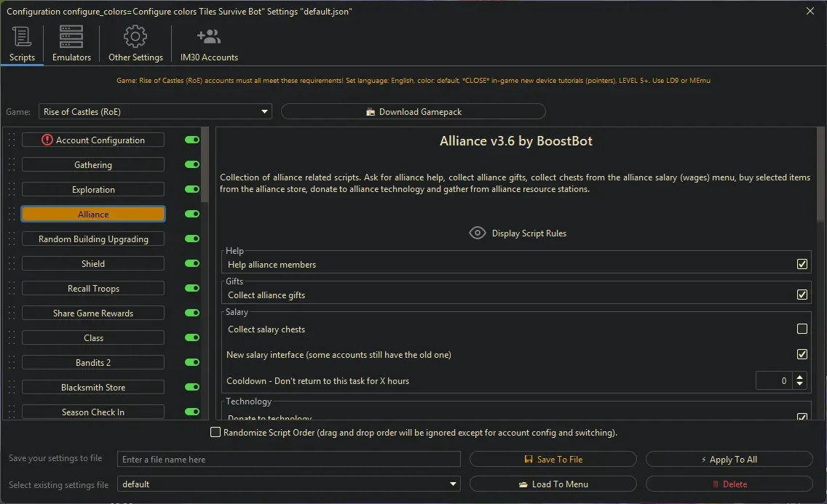
Task: Enable Randomize Script Order checkbox
Action: click(215, 433)
